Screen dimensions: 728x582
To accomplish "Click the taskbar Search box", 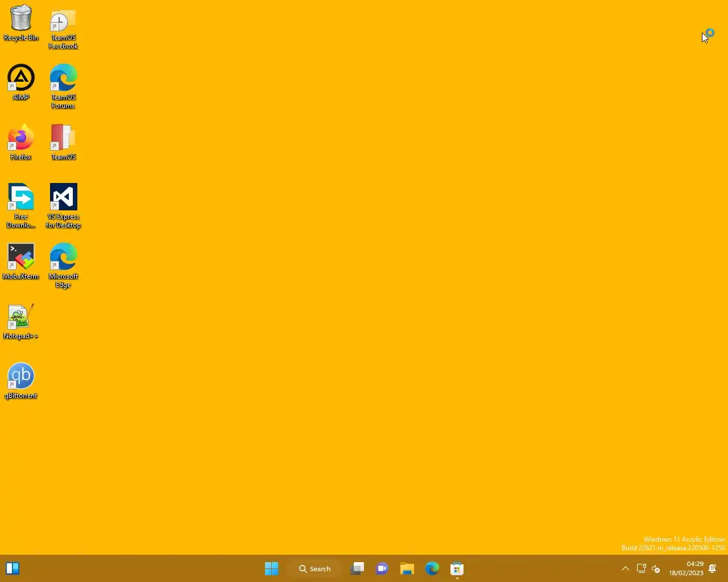I will pyautogui.click(x=315, y=568).
